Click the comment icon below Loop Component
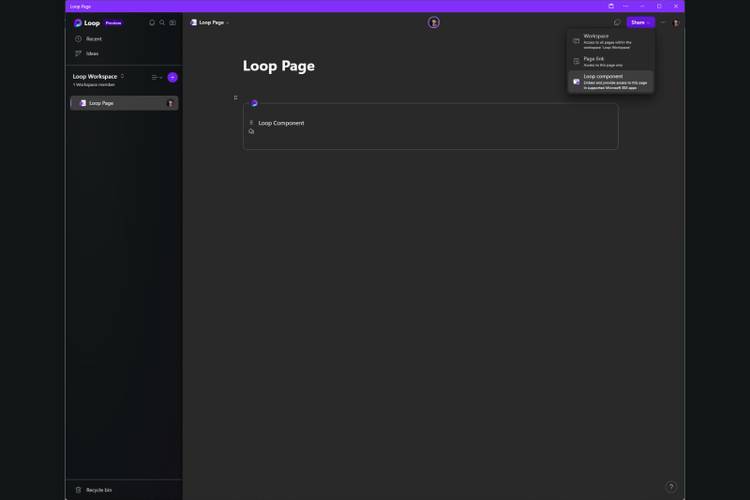 pyautogui.click(x=252, y=131)
